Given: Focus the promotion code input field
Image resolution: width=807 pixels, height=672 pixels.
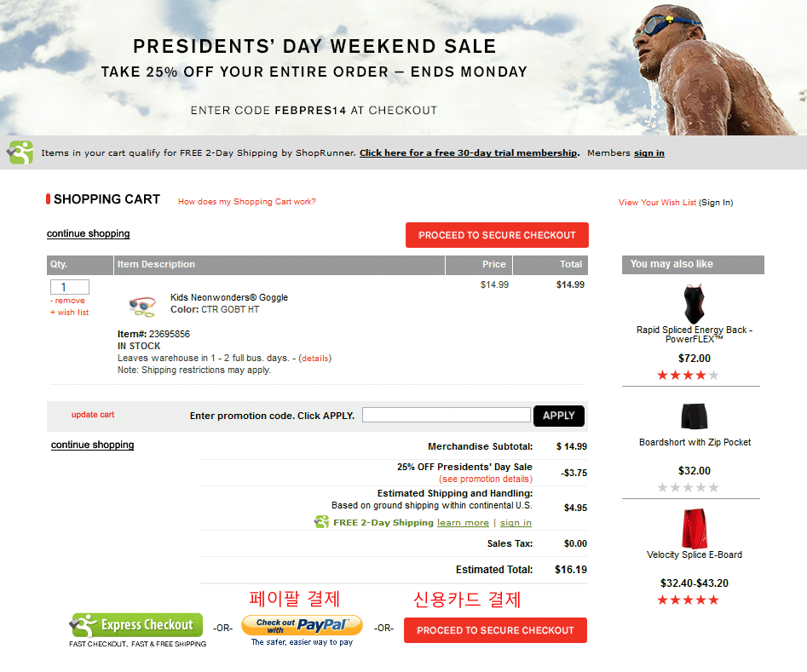Looking at the screenshot, I should pos(446,415).
